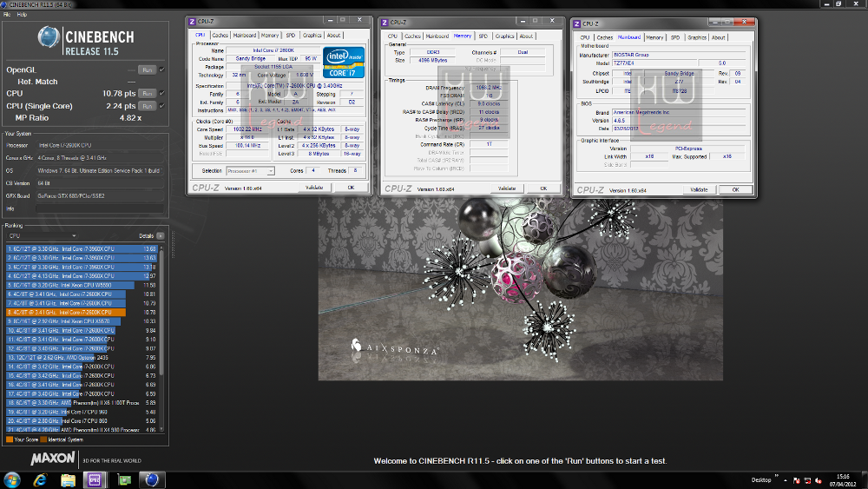Open Caches tab in first CPU-Z window
The image size is (868, 489).
tap(220, 36)
